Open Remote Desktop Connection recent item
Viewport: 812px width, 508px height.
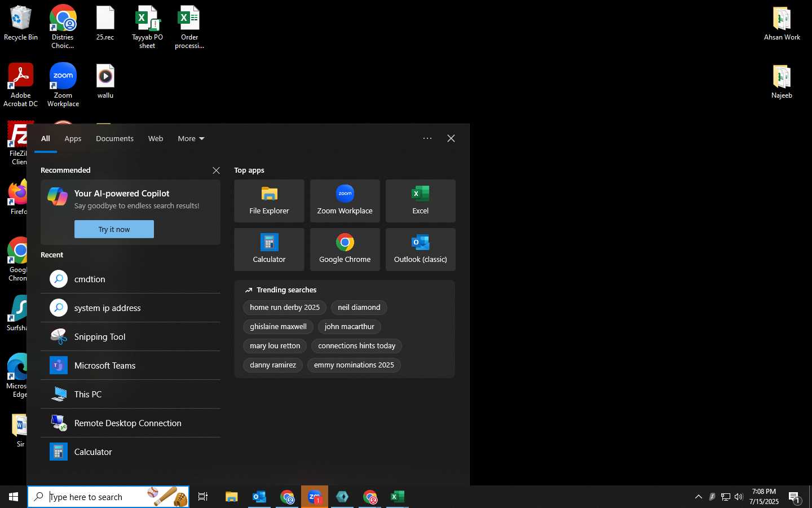click(130, 423)
